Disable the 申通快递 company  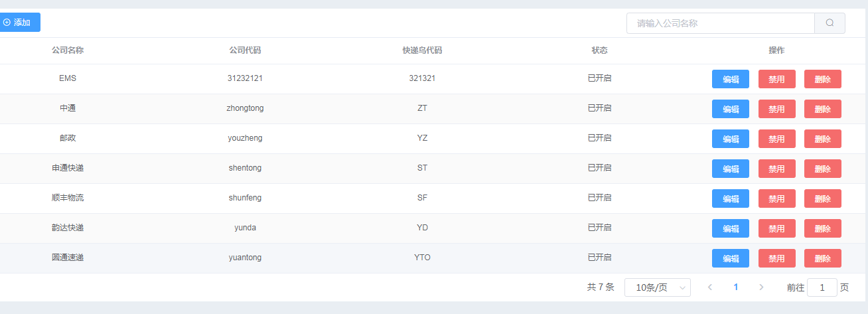[777, 169]
